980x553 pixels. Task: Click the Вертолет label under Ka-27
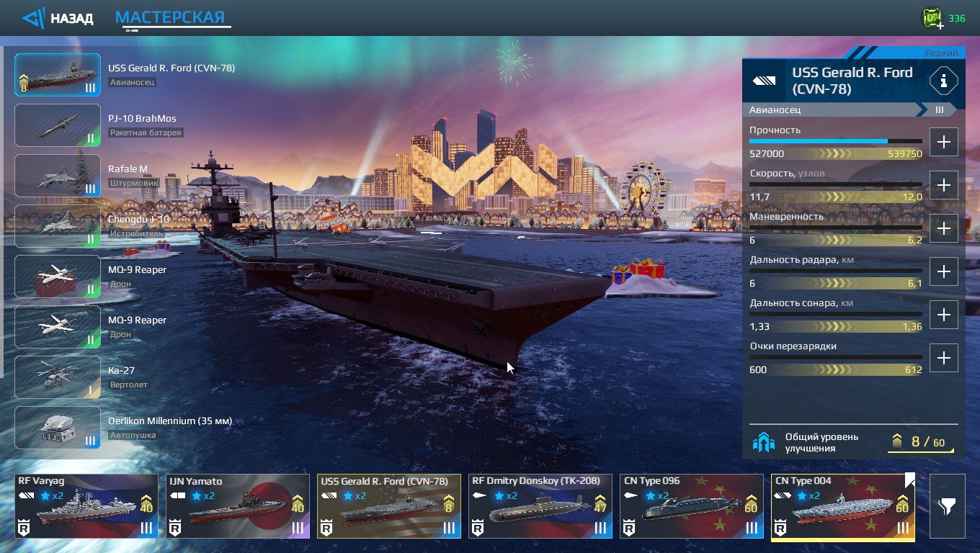129,385
